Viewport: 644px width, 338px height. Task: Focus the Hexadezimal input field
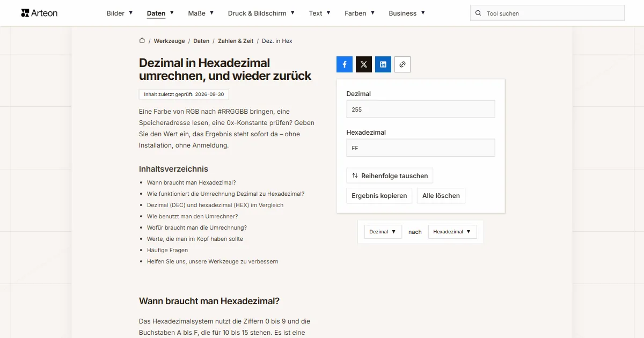click(x=421, y=148)
